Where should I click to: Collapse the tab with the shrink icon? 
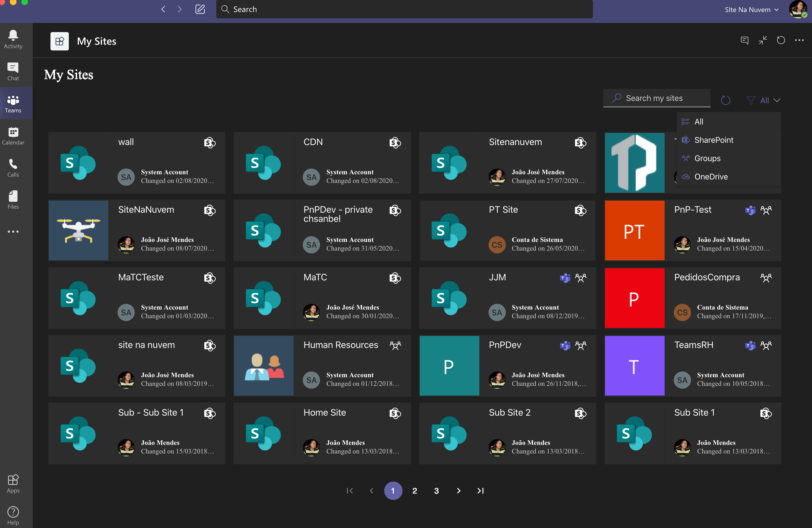763,41
